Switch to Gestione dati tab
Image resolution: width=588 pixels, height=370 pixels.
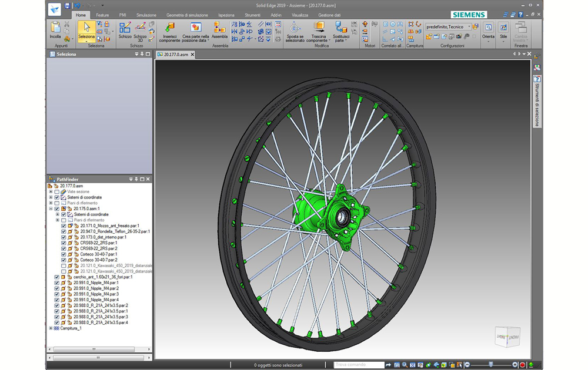[329, 15]
